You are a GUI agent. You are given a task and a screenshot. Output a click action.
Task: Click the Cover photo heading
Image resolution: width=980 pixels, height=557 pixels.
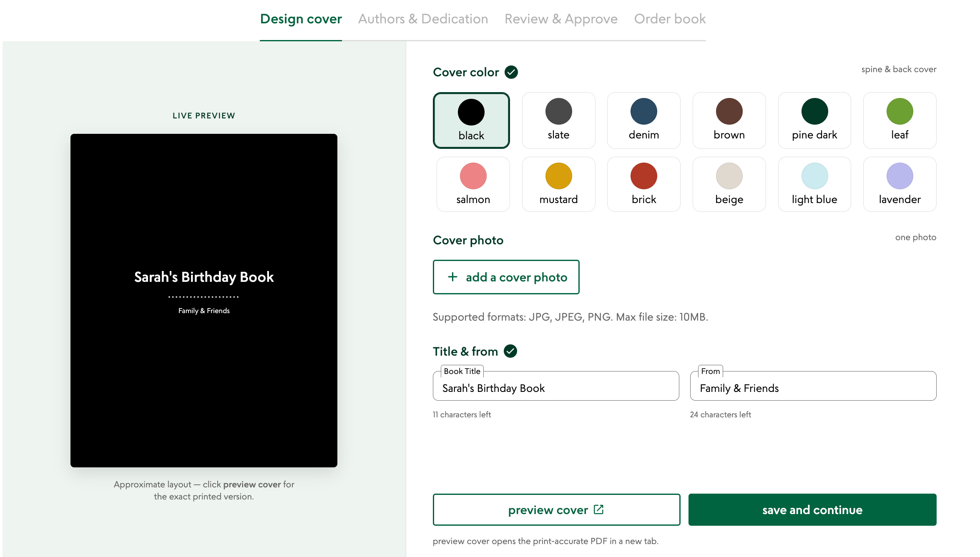[468, 240]
